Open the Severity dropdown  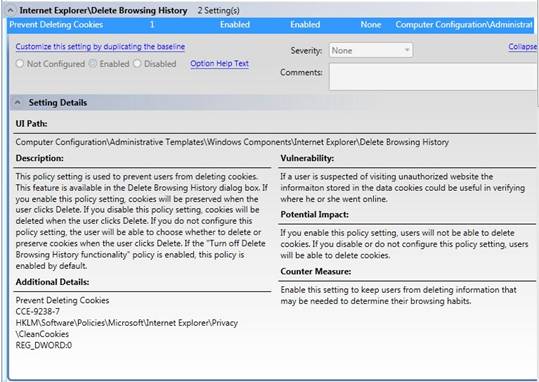coord(371,51)
